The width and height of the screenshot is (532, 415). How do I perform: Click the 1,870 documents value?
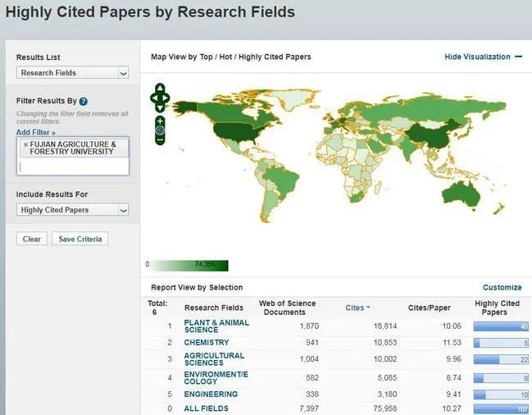coord(309,326)
